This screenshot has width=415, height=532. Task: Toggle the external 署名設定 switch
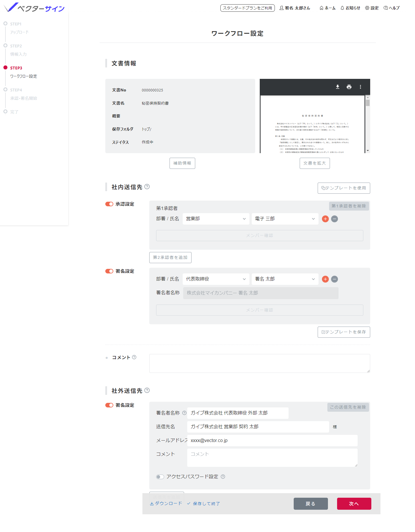click(x=109, y=405)
